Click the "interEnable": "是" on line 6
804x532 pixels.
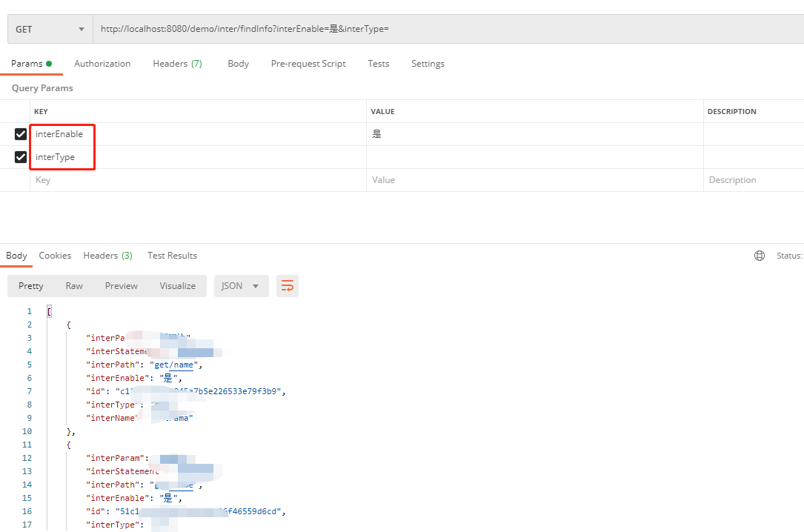pyautogui.click(x=134, y=378)
